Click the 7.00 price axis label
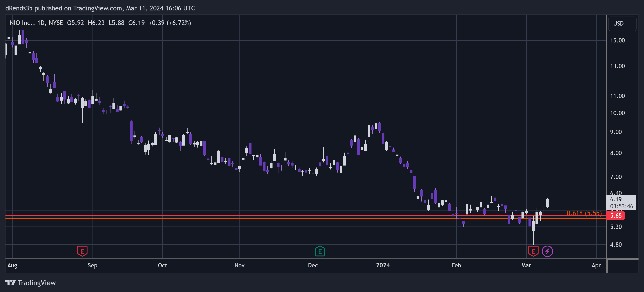 pos(616,177)
